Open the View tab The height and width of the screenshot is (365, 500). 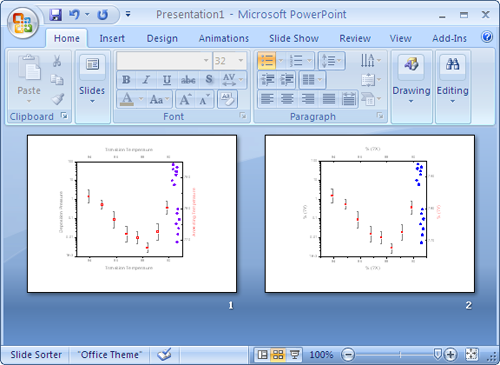coord(400,39)
